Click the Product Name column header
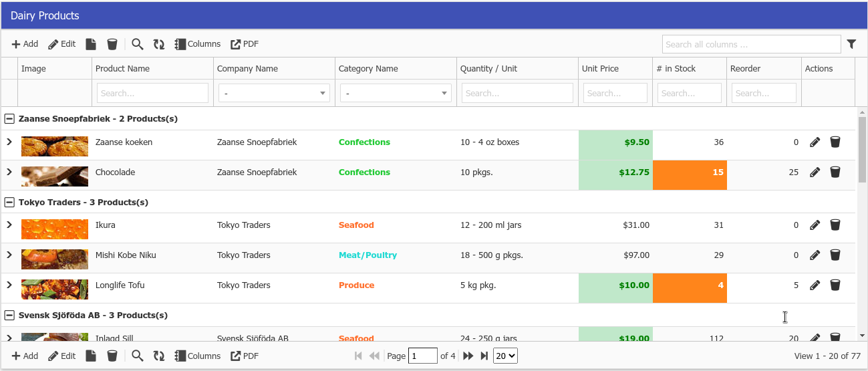 click(122, 69)
